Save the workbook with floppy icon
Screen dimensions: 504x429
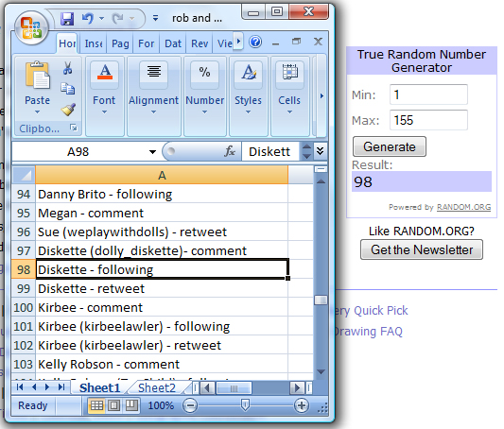click(x=67, y=19)
